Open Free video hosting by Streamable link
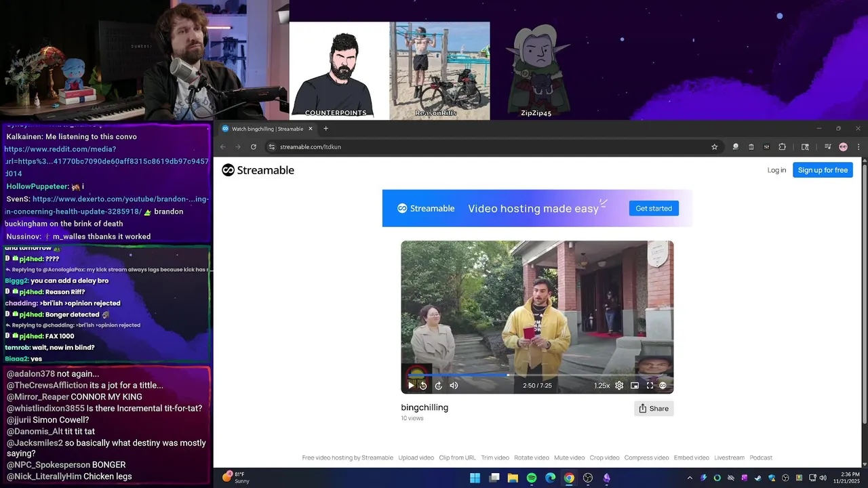 (347, 457)
